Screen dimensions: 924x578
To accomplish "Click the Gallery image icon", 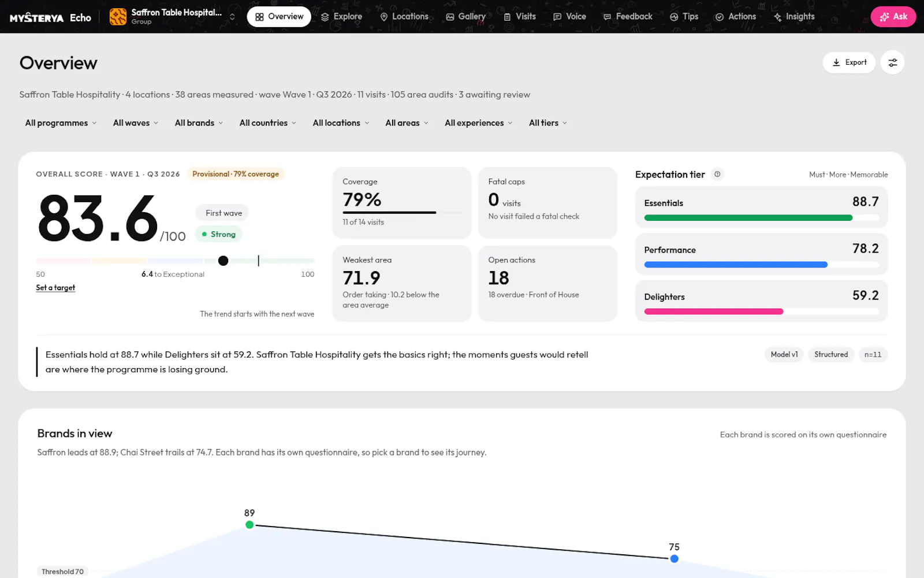I will click(450, 17).
